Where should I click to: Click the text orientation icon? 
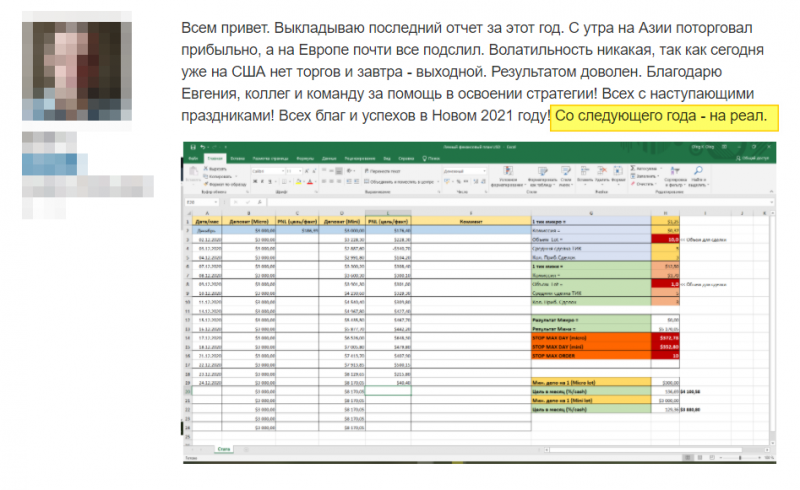click(x=350, y=171)
